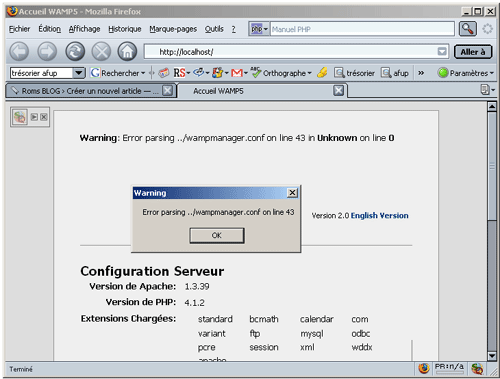500x379 pixels.
Task: Open the Affichage menu
Action: coord(84,29)
